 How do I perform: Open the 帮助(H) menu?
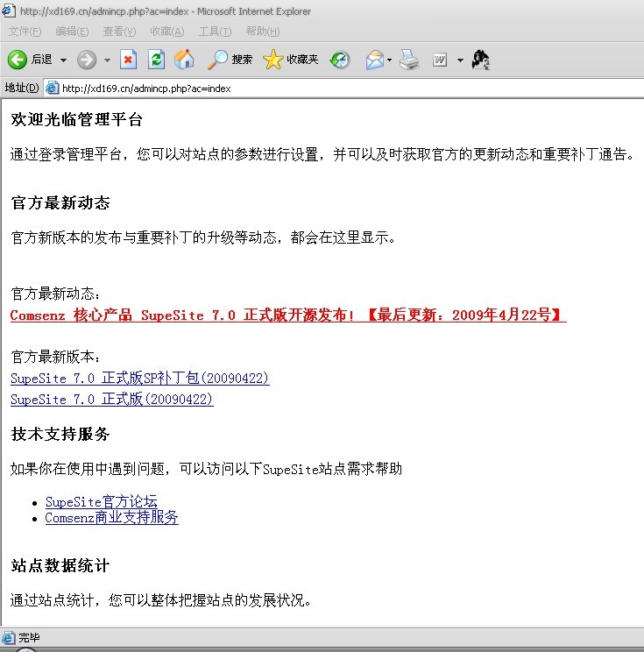(263, 32)
